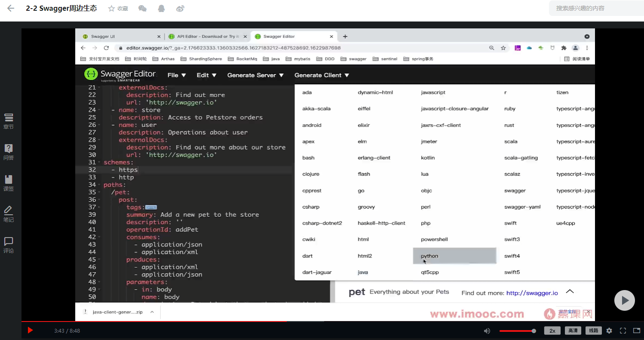Open the tab search dropdown arrow
644x340 pixels.
tap(587, 37)
